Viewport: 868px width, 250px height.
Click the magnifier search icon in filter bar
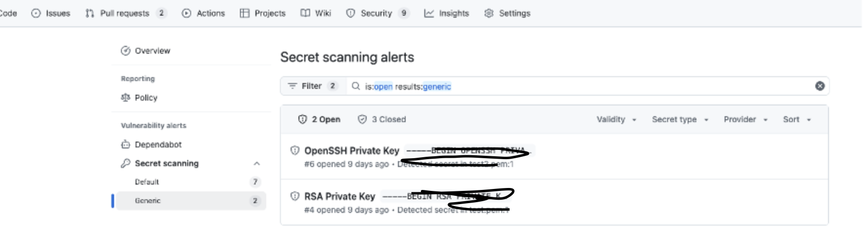coord(356,86)
